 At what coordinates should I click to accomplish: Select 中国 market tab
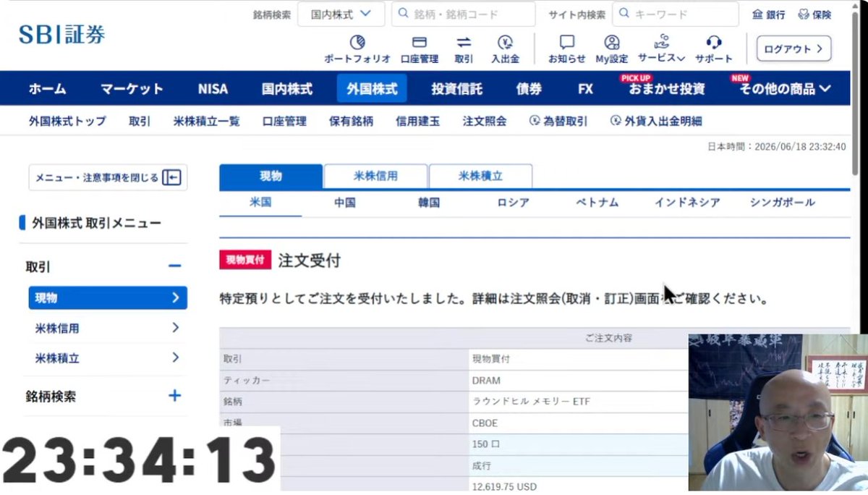(x=345, y=203)
